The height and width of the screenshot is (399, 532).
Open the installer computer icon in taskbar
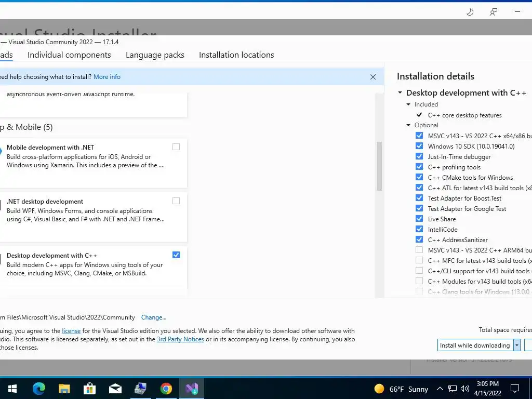point(140,389)
